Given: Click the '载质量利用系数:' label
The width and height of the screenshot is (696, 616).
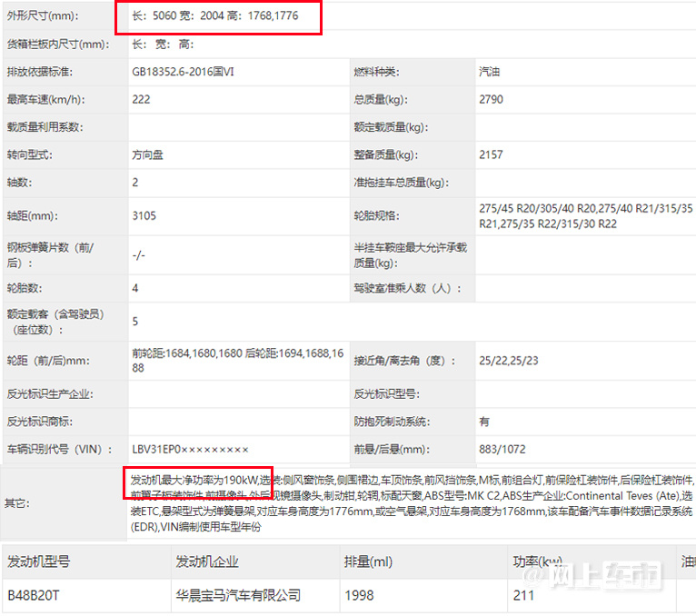Looking at the screenshot, I should tap(45, 127).
